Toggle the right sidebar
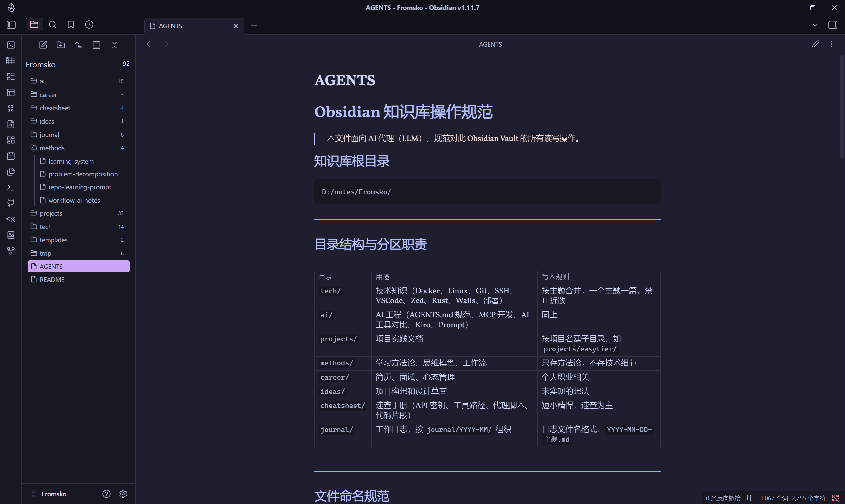845x504 pixels. click(x=833, y=25)
